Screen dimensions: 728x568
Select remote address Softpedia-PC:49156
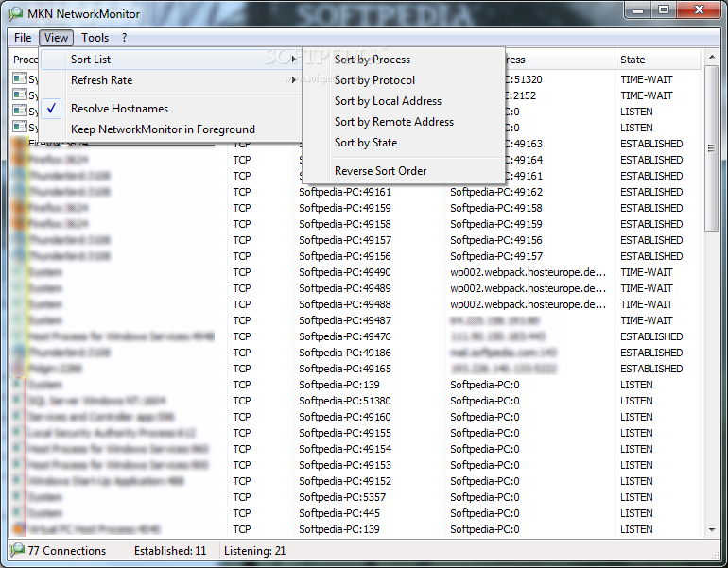point(496,240)
